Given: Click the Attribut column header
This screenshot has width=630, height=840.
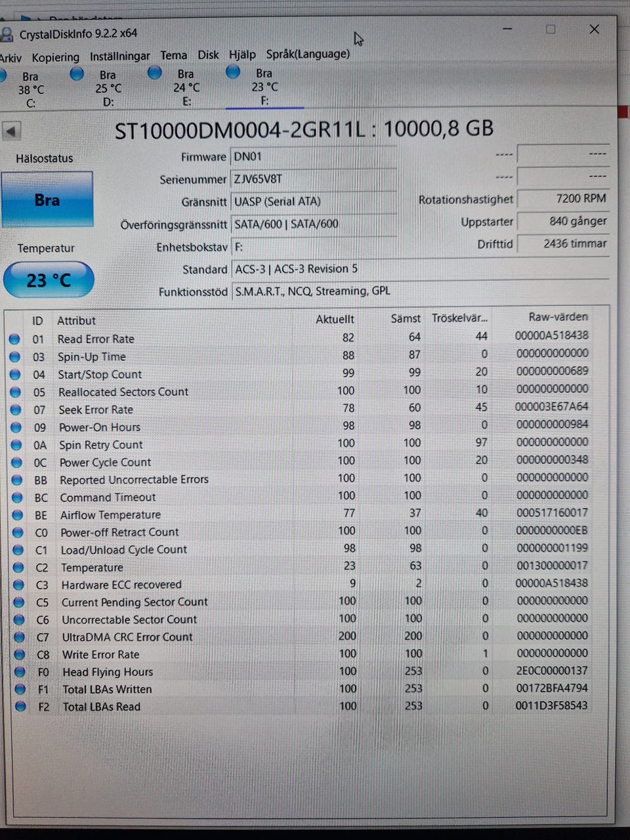Looking at the screenshot, I should coord(76,321).
